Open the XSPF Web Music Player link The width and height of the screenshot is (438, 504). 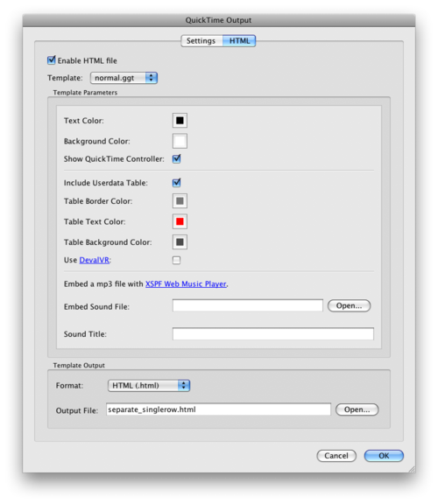point(186,283)
